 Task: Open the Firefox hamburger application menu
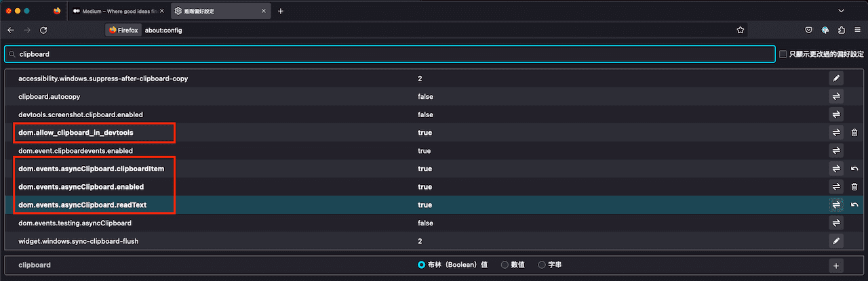858,30
